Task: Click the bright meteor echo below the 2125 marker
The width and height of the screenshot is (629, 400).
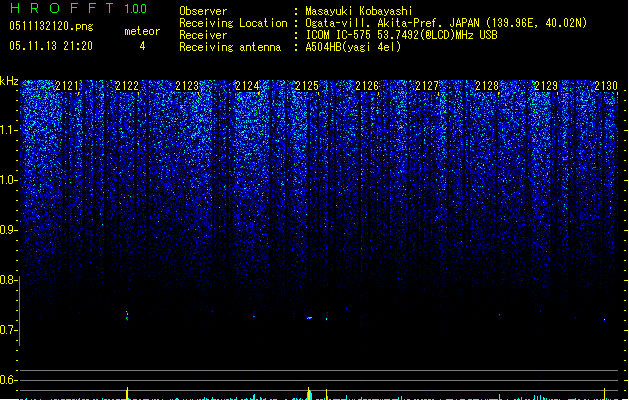Action: [309, 318]
